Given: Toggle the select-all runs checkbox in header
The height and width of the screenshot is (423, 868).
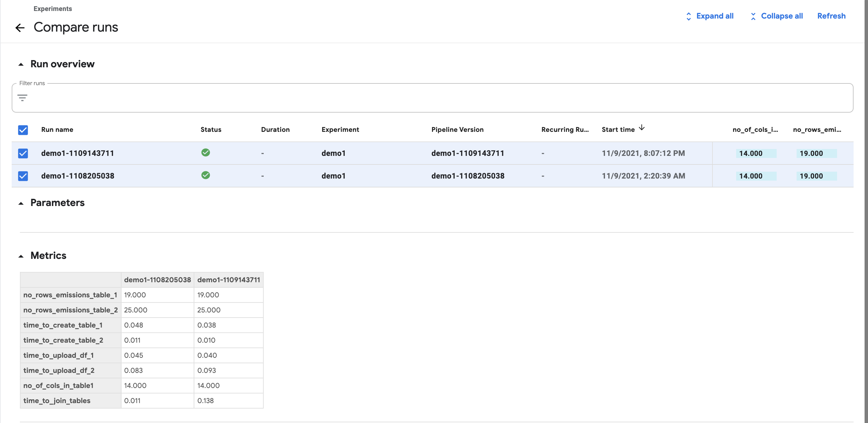Looking at the screenshot, I should [23, 130].
